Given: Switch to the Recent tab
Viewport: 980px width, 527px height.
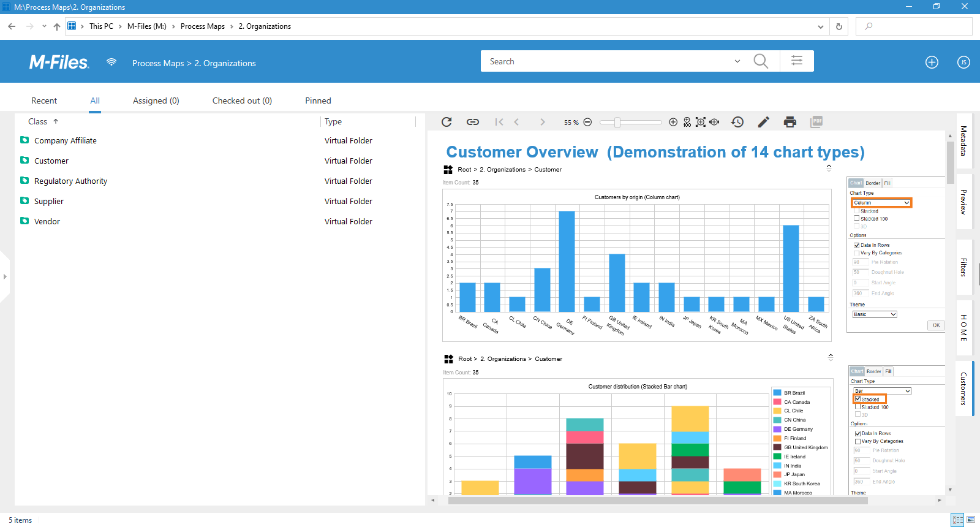Looking at the screenshot, I should 44,100.
